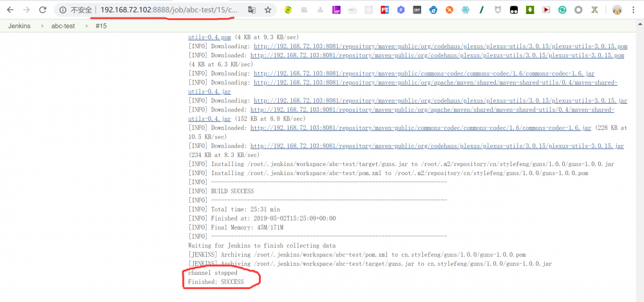Go back to the previous page

10,10
